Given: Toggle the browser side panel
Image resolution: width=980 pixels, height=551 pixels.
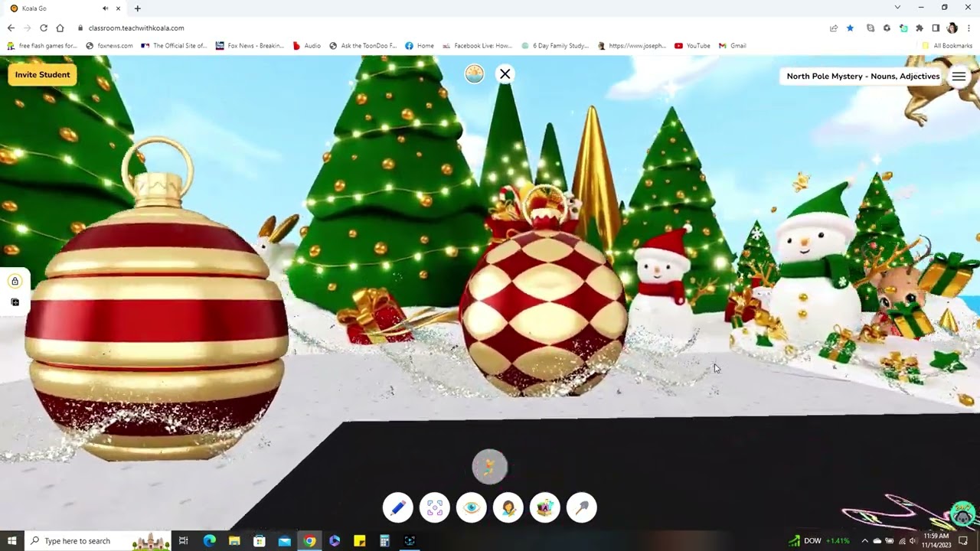Looking at the screenshot, I should 936,28.
